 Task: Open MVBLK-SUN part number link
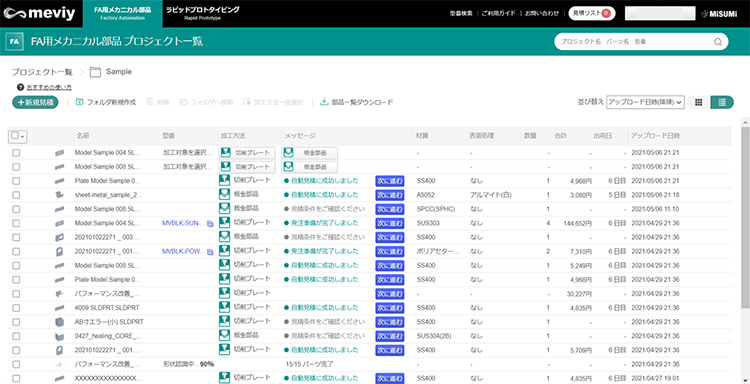tap(184, 223)
